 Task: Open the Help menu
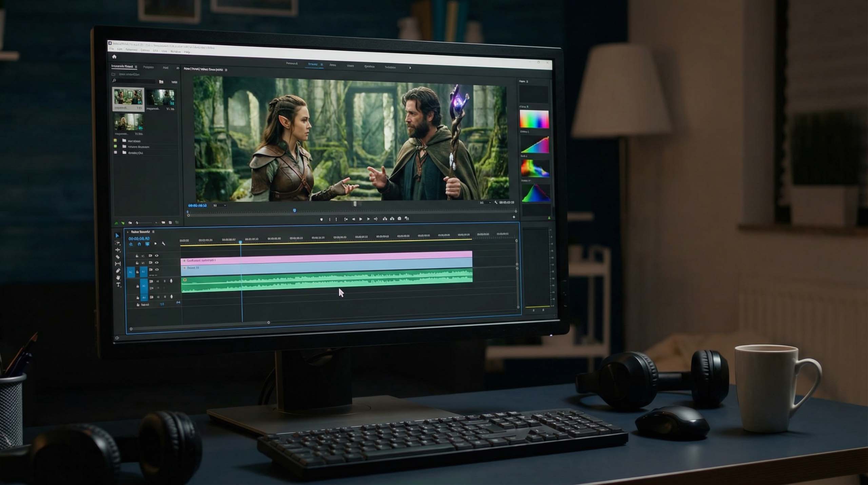click(187, 52)
